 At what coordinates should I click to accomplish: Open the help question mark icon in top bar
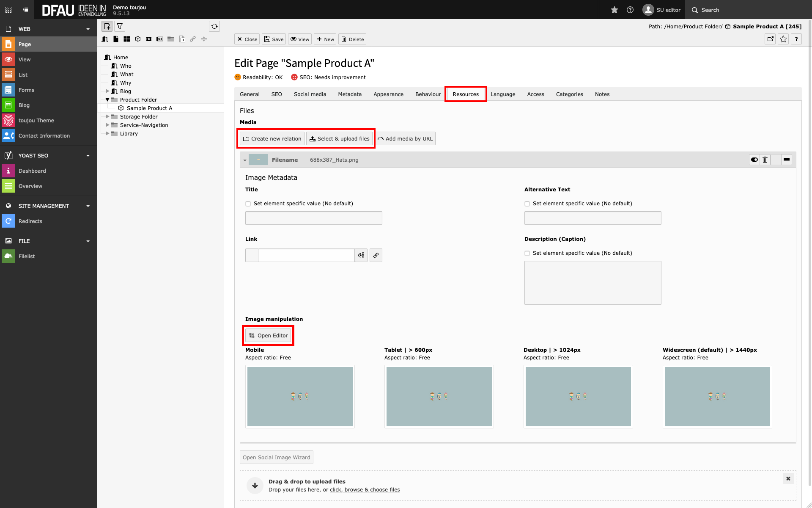630,10
